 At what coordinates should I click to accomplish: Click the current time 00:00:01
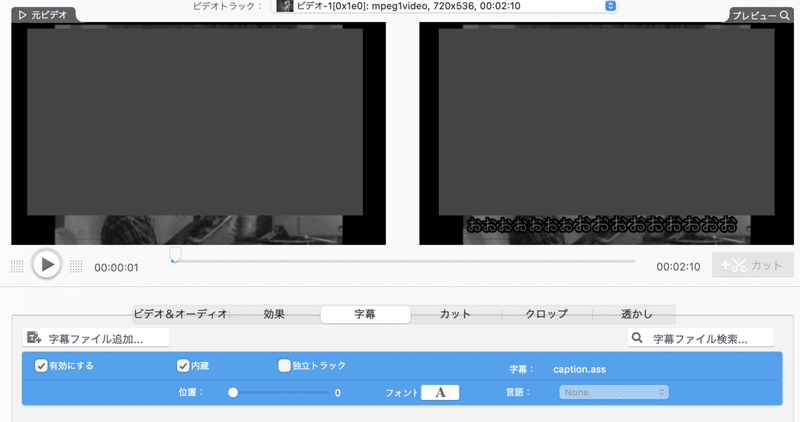tap(116, 267)
